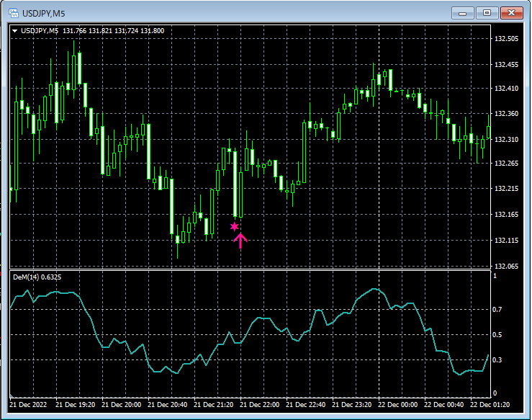Click the OHLC values 131.766 131.821 131.724 131.800
Viewport: 532px width, 420px height.
click(x=113, y=31)
